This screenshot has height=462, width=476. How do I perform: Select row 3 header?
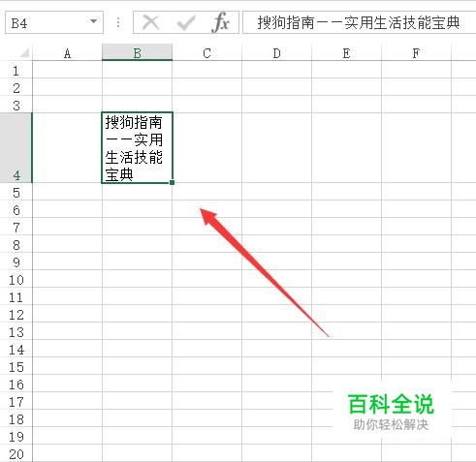click(x=16, y=105)
